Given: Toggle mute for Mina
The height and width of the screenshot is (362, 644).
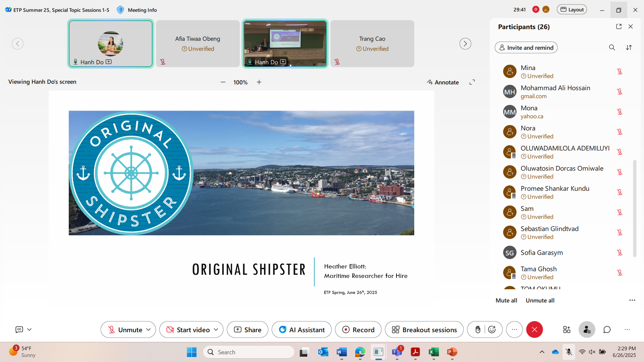Looking at the screenshot, I should (x=620, y=71).
